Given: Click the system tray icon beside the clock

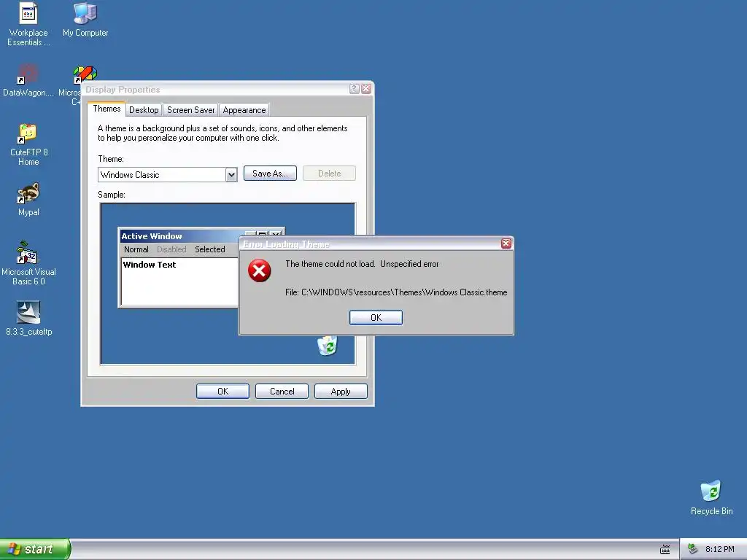Looking at the screenshot, I should (693, 549).
